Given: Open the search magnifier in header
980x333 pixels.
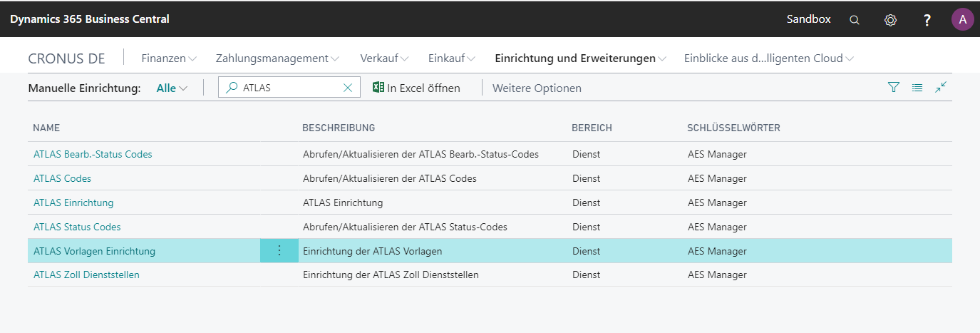Looking at the screenshot, I should click(x=854, y=20).
